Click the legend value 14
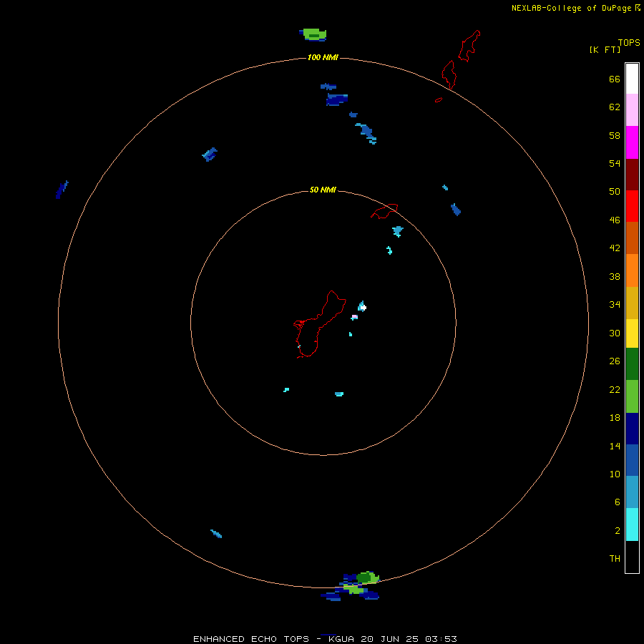The height and width of the screenshot is (644, 644). click(615, 446)
